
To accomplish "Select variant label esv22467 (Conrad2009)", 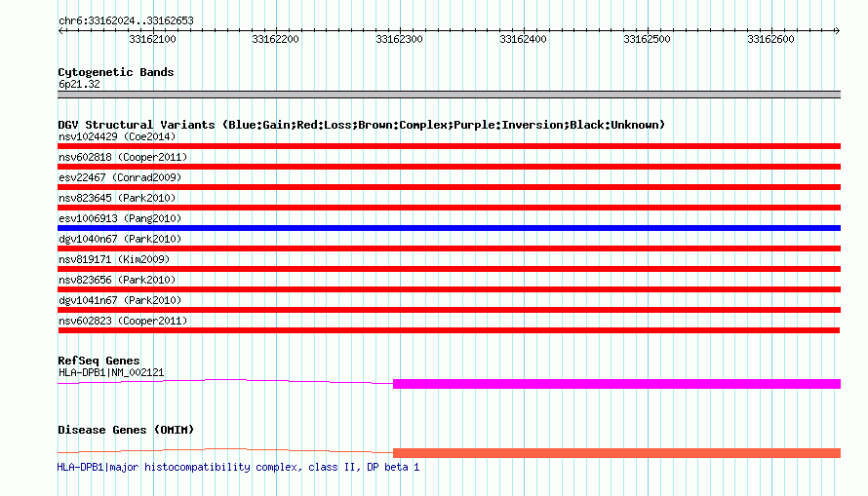I will tap(120, 177).
